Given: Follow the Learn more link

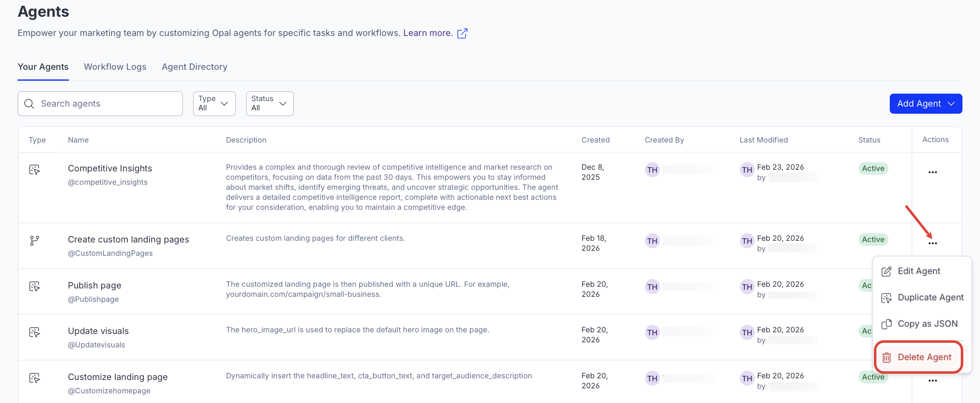Looking at the screenshot, I should click(428, 33).
